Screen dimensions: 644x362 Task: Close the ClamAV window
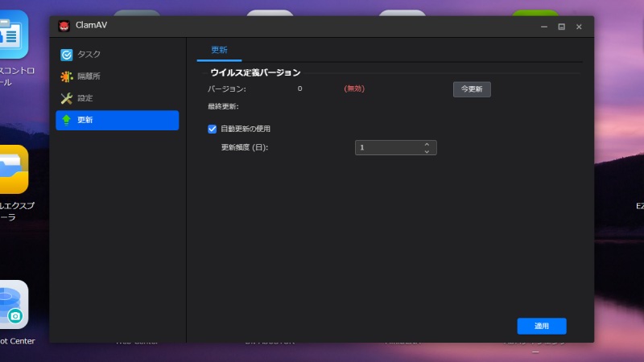[579, 27]
